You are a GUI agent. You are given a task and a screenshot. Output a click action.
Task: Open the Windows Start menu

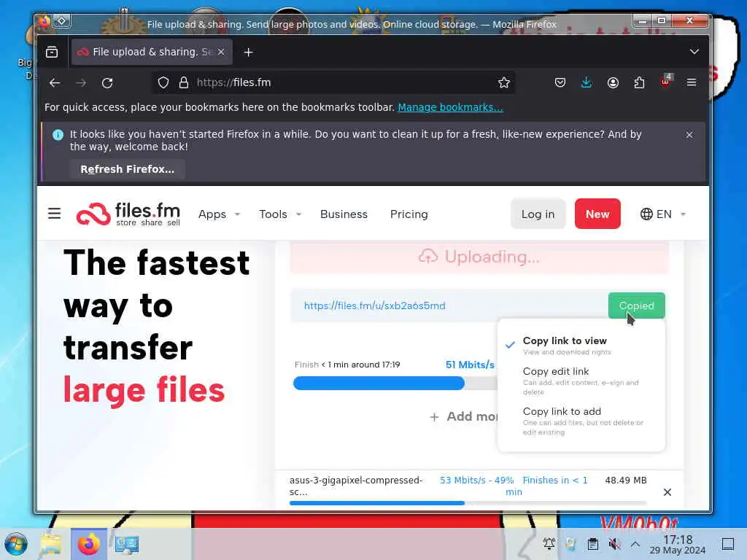(16, 544)
